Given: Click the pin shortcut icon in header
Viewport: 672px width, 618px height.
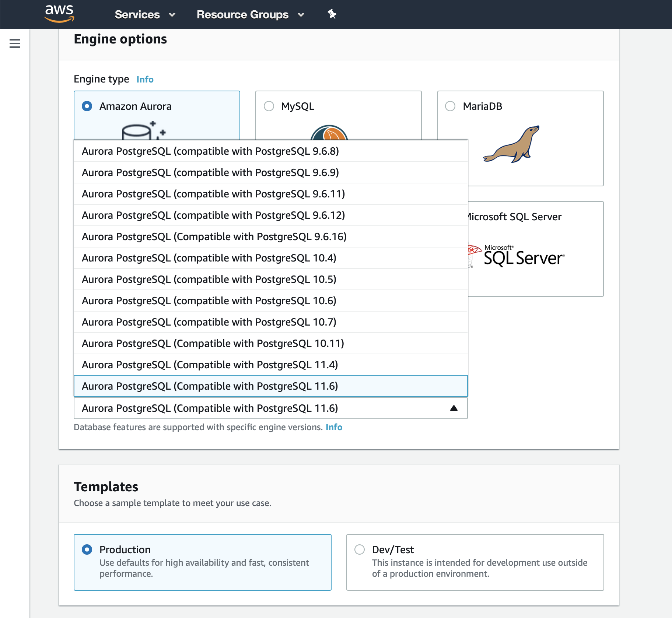Looking at the screenshot, I should (x=332, y=14).
